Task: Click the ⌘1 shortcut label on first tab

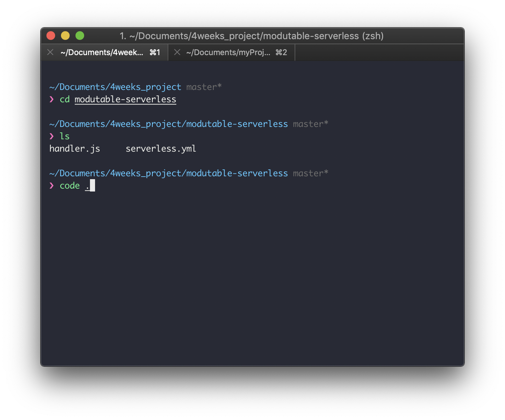Action: point(155,53)
